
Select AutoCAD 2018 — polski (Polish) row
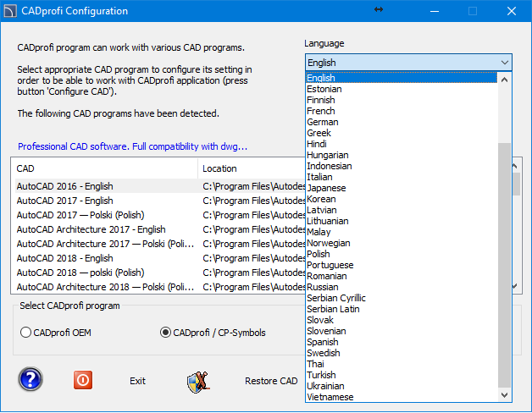[x=159, y=273]
